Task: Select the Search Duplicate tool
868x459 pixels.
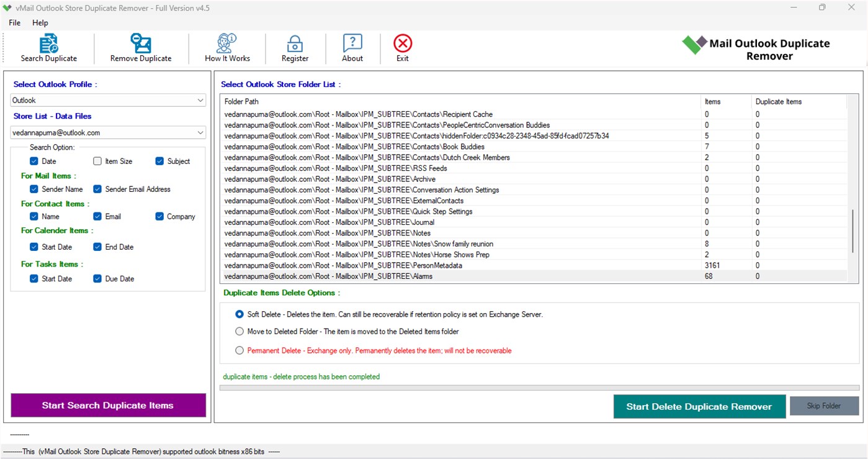Action: (x=50, y=48)
